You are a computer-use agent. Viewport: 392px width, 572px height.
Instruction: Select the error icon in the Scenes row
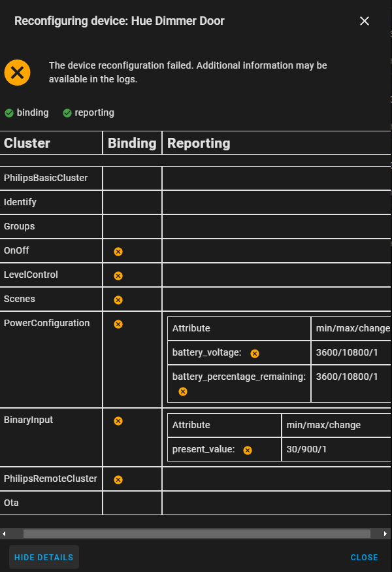pos(118,299)
